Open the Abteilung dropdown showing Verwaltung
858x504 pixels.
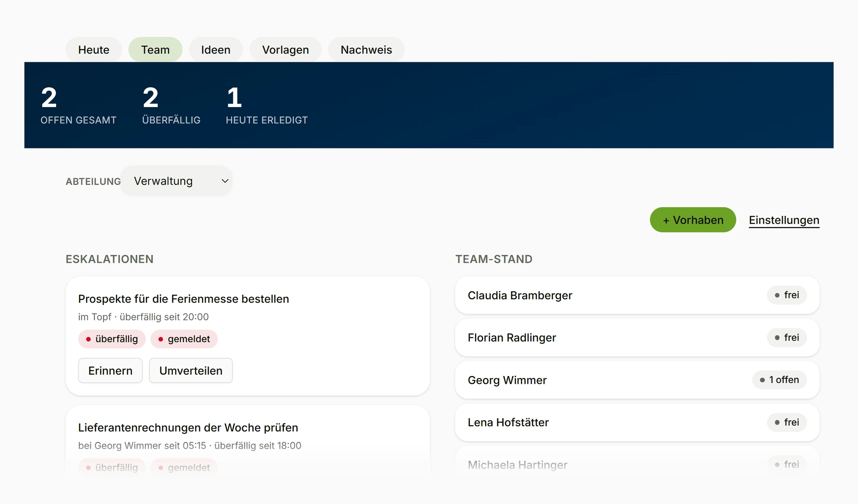[176, 181]
